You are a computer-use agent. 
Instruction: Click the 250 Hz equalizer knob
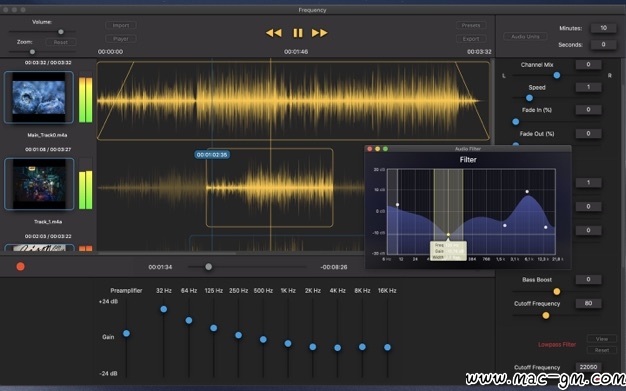point(238,335)
